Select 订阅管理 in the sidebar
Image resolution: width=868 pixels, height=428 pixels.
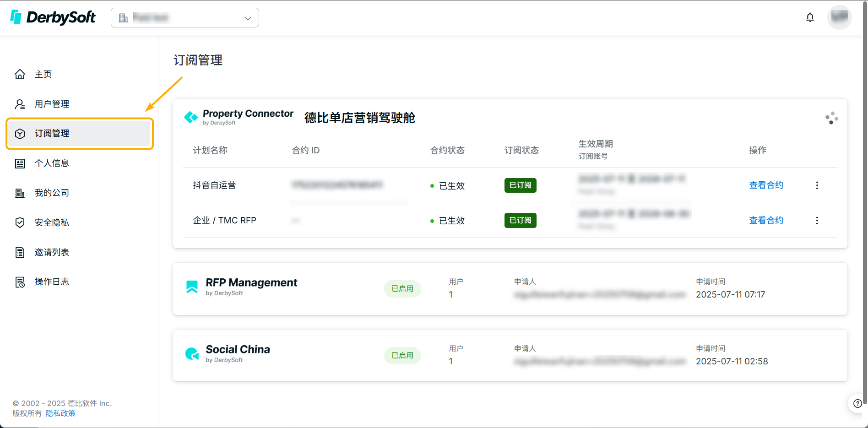[80, 134]
